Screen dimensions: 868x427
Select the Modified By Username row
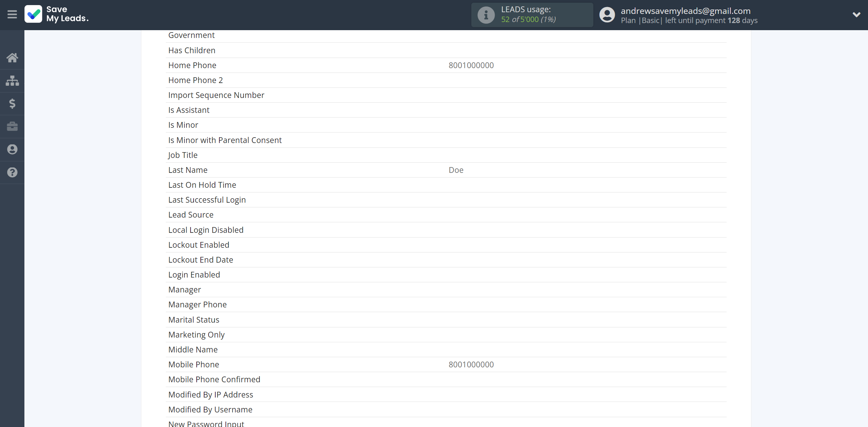click(x=446, y=409)
